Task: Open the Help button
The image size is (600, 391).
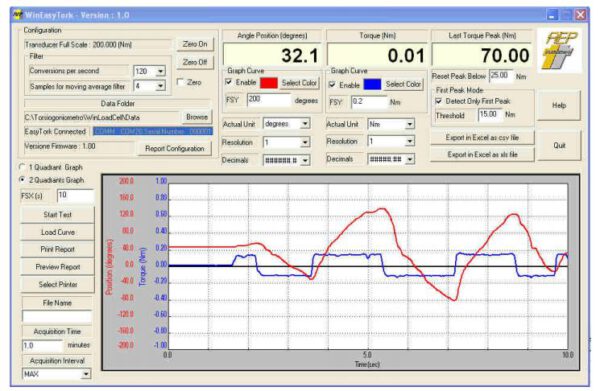Action: click(559, 106)
